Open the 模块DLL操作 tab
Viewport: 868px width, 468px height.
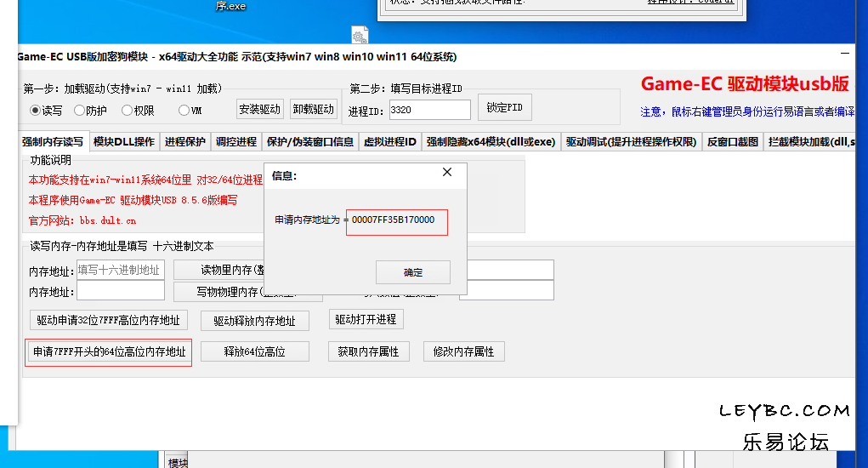(x=124, y=142)
